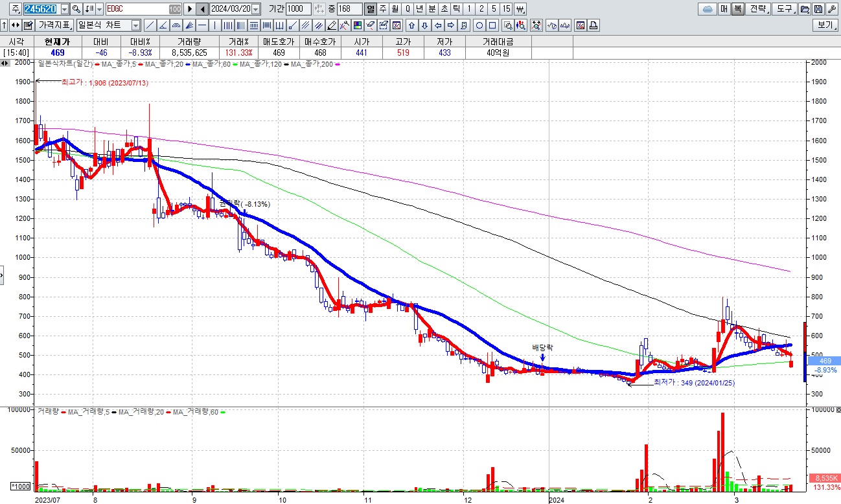Select the Fibonacci arc drawing tool
This screenshot has height=504, width=841.
coord(176,25)
